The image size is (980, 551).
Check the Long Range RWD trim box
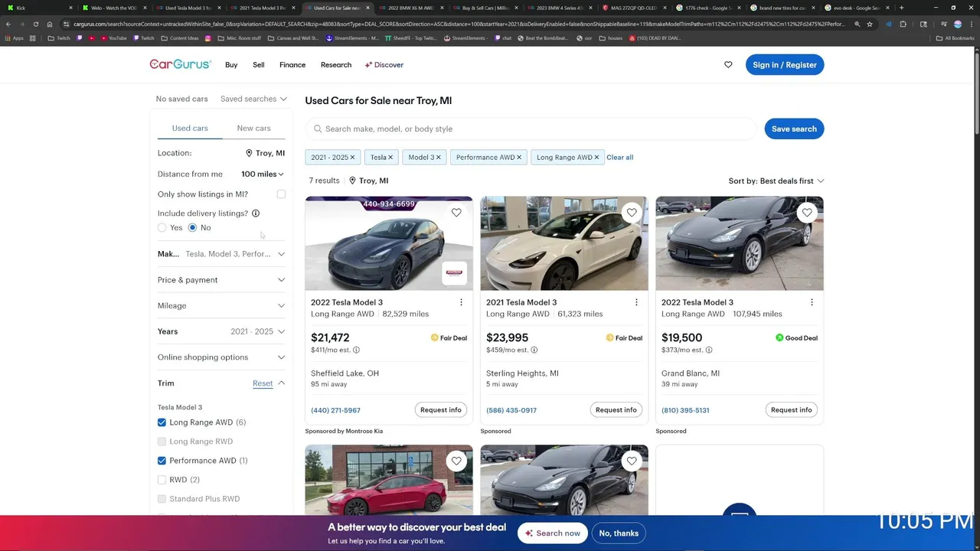click(162, 442)
